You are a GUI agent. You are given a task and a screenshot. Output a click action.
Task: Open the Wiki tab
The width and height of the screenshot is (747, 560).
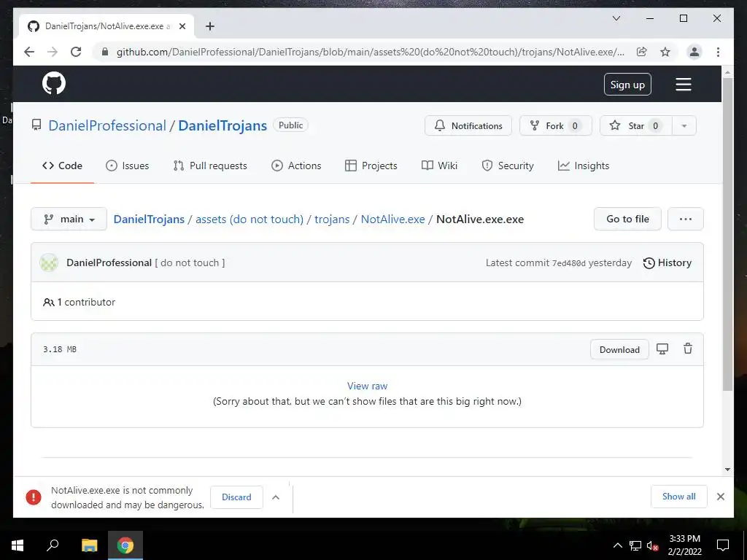(x=439, y=166)
